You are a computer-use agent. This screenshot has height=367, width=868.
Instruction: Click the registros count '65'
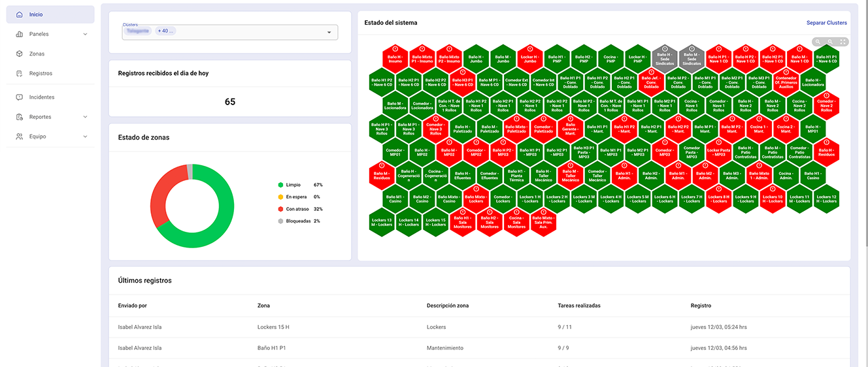(x=230, y=102)
